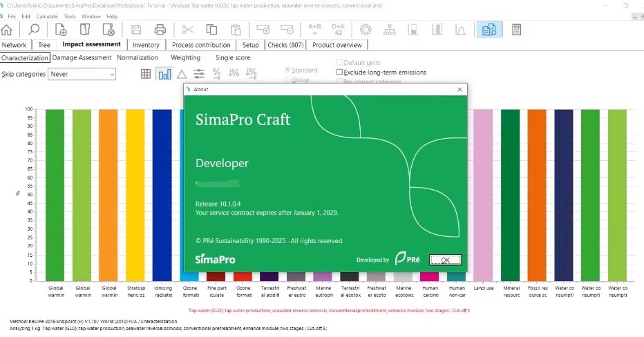Open the Setup tab

pyautogui.click(x=251, y=45)
